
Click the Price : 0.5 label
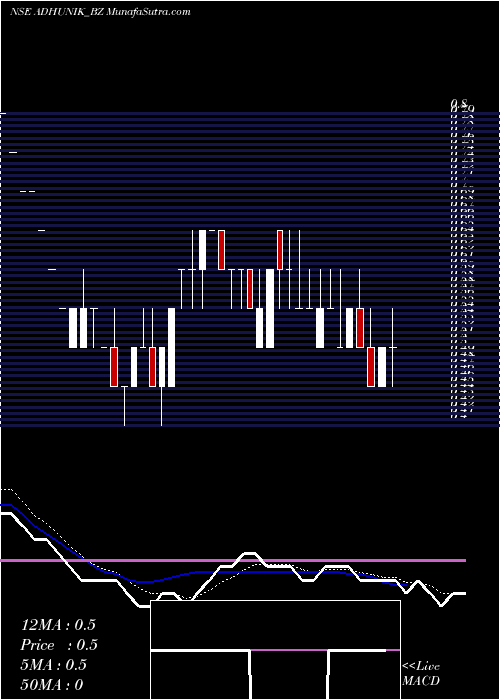coord(59,645)
